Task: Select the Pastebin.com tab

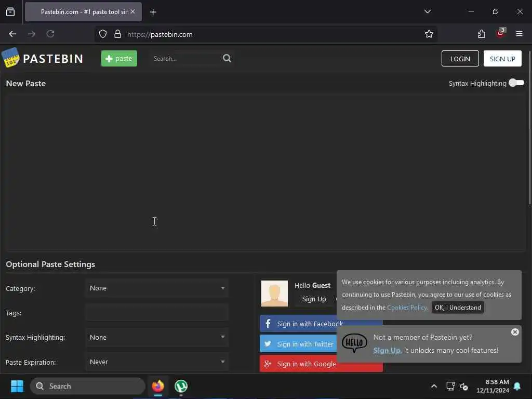Action: [83, 11]
